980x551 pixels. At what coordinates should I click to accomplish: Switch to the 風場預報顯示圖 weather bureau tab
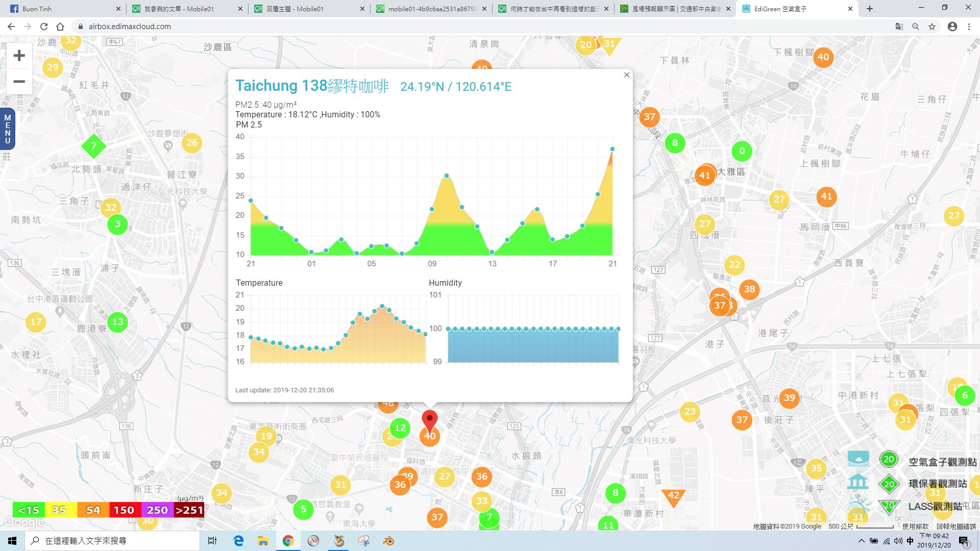[x=675, y=9]
